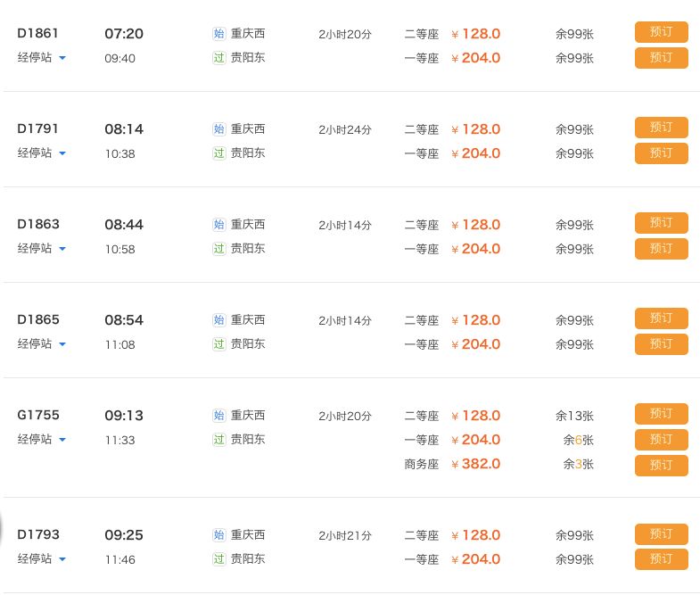Book 商务座 on train G1755
This screenshot has height=595, width=700.
[x=661, y=465]
